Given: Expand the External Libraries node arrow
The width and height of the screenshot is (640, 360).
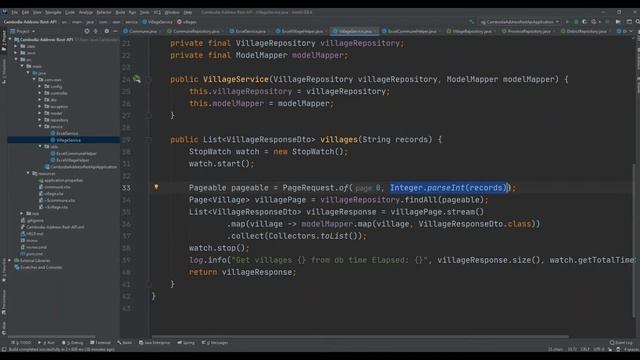Looking at the screenshot, I should [x=10, y=260].
